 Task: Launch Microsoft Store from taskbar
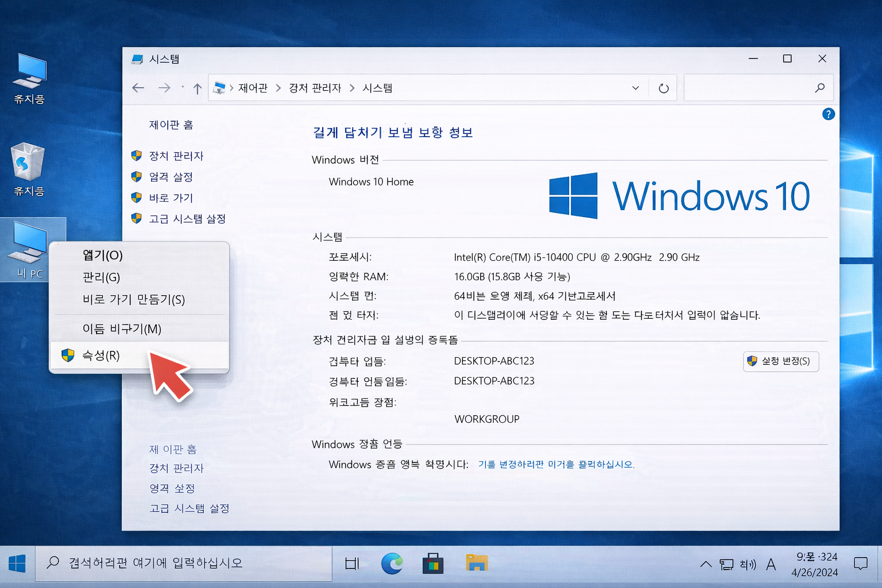coord(433,563)
